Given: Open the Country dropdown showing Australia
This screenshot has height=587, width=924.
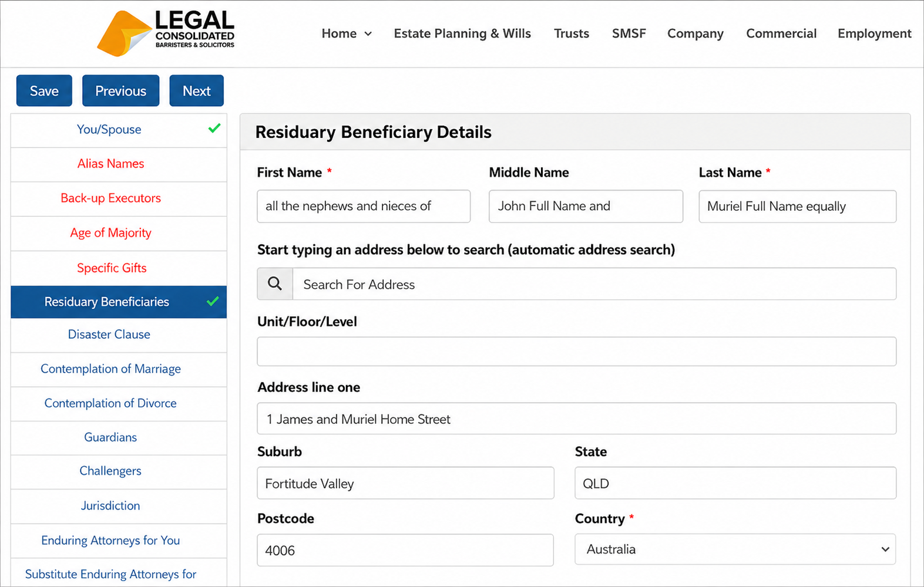Looking at the screenshot, I should [x=735, y=549].
